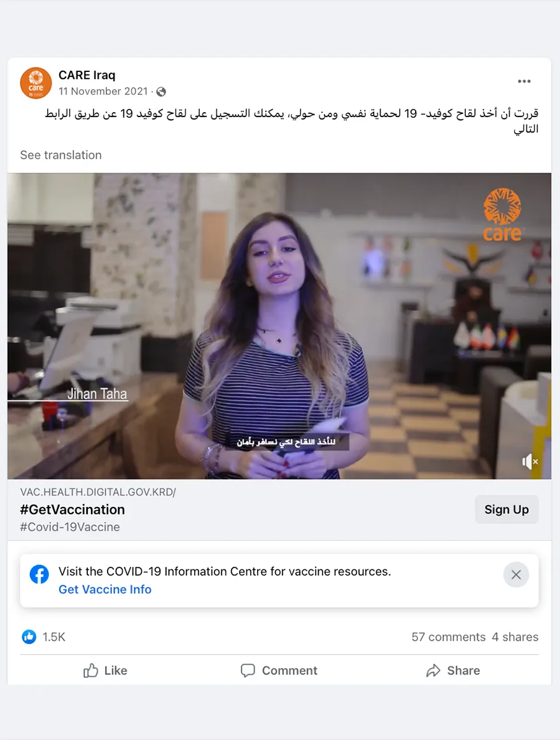Click the public globe privacy icon
The image size is (560, 740).
click(162, 92)
